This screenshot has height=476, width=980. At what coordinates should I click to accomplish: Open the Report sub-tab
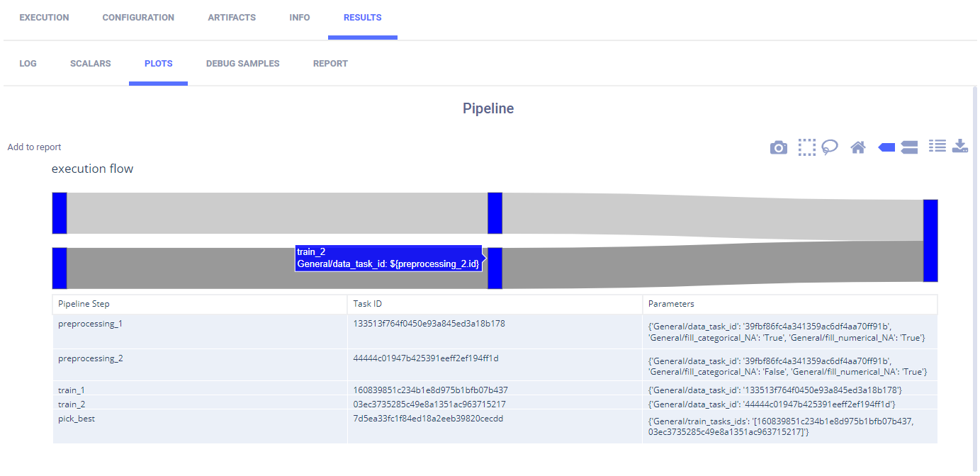330,64
